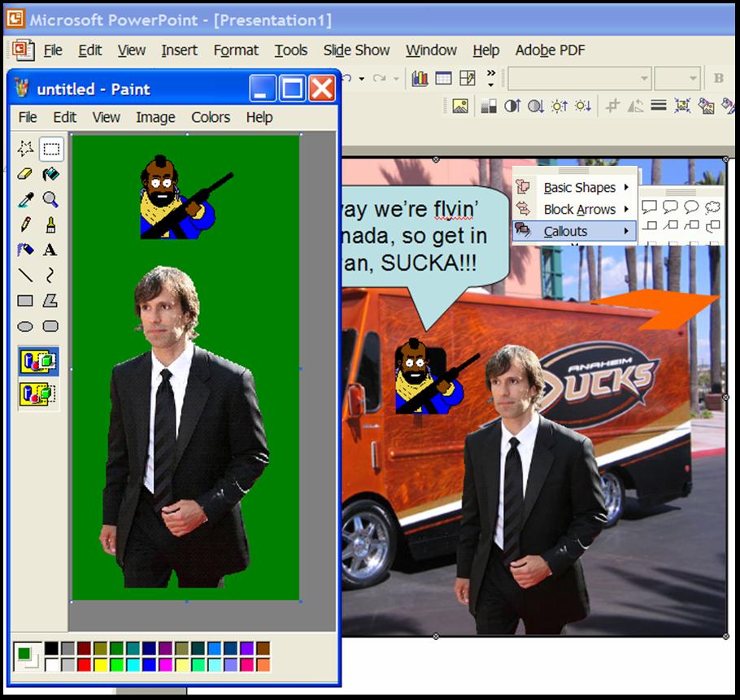Click the Block Arrows menu entry
This screenshot has width=740, height=700.
[x=579, y=210]
